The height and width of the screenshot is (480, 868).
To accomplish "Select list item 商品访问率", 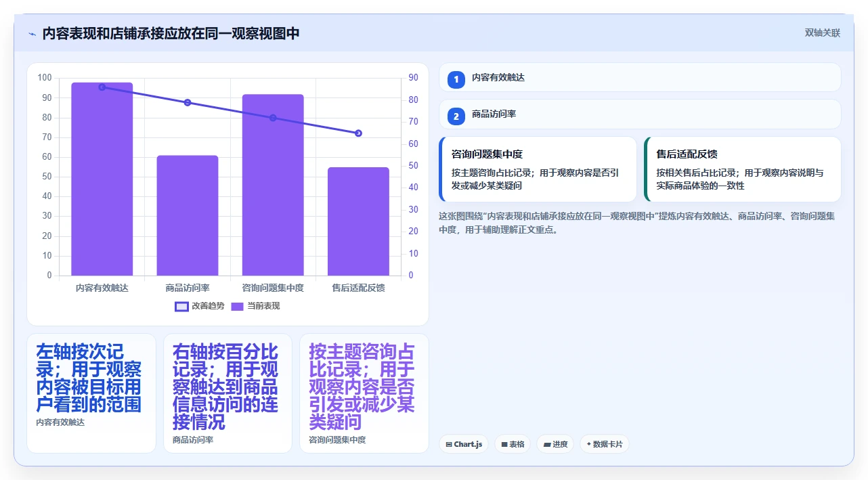I will click(640, 114).
